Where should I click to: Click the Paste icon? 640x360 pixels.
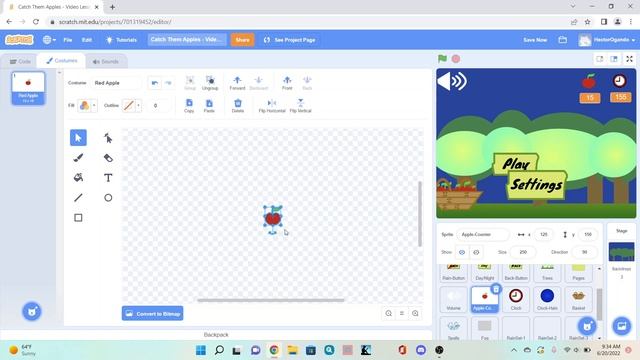(x=209, y=105)
